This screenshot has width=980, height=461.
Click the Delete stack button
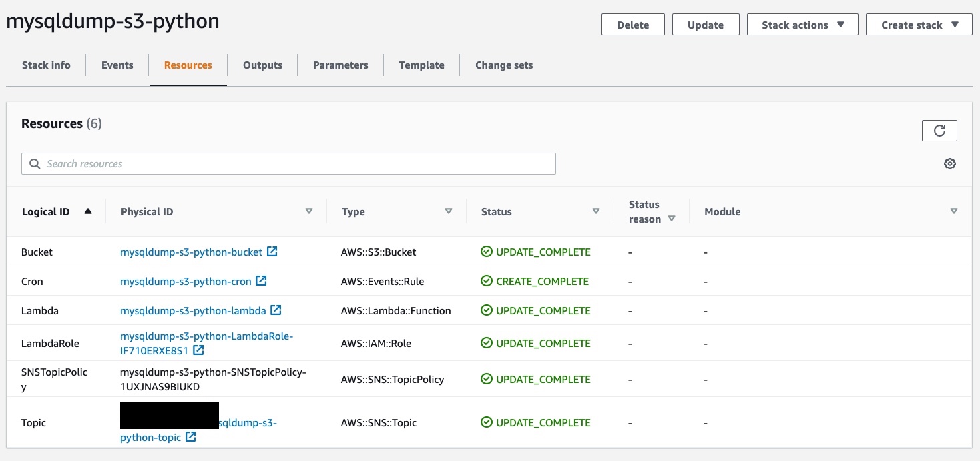coord(633,25)
